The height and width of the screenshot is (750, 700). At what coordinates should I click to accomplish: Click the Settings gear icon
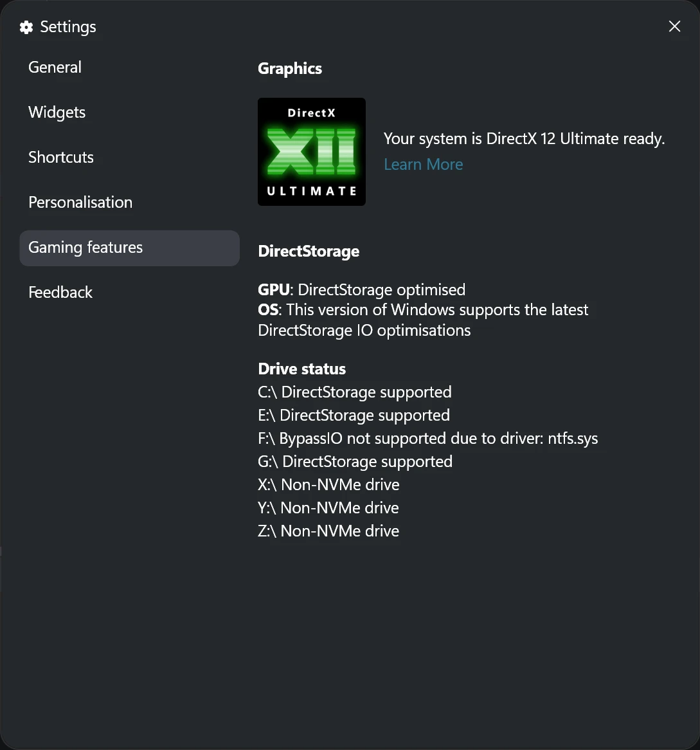pyautogui.click(x=26, y=27)
